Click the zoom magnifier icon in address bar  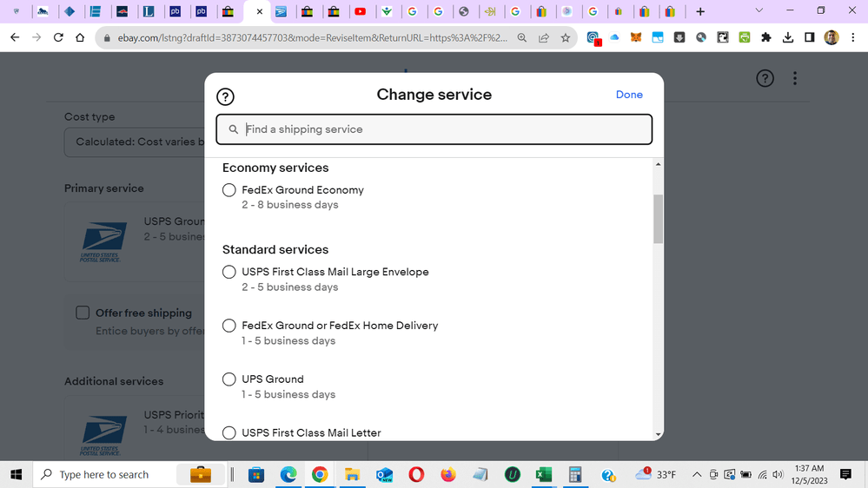522,37
